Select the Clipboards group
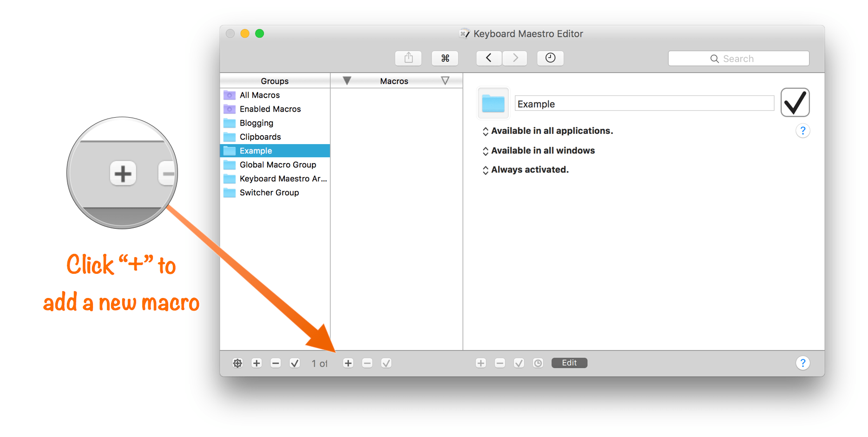This screenshot has height=437, width=868. pos(275,137)
